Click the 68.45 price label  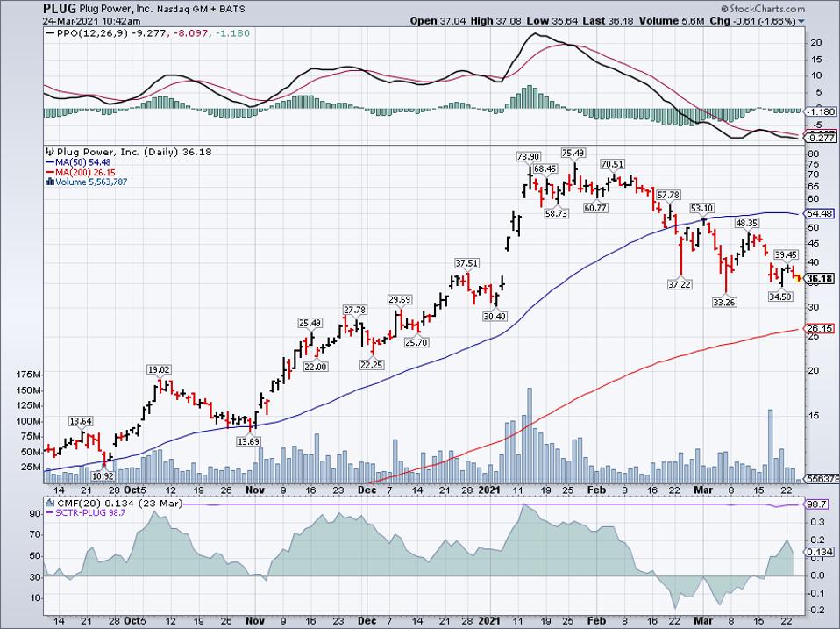(545, 168)
